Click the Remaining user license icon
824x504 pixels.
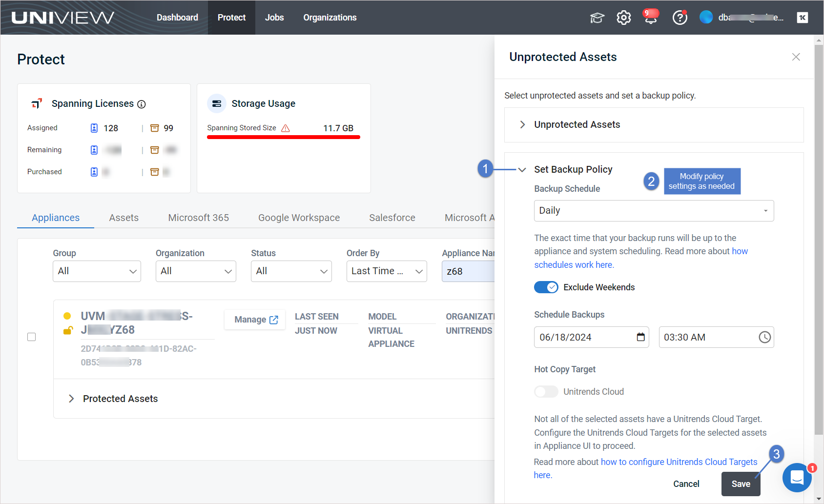pos(94,150)
